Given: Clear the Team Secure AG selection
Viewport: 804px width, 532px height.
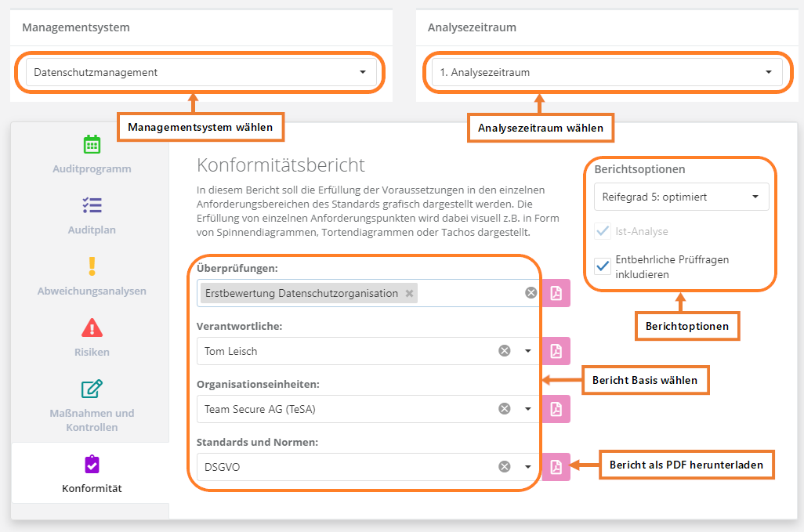Looking at the screenshot, I should pyautogui.click(x=505, y=409).
